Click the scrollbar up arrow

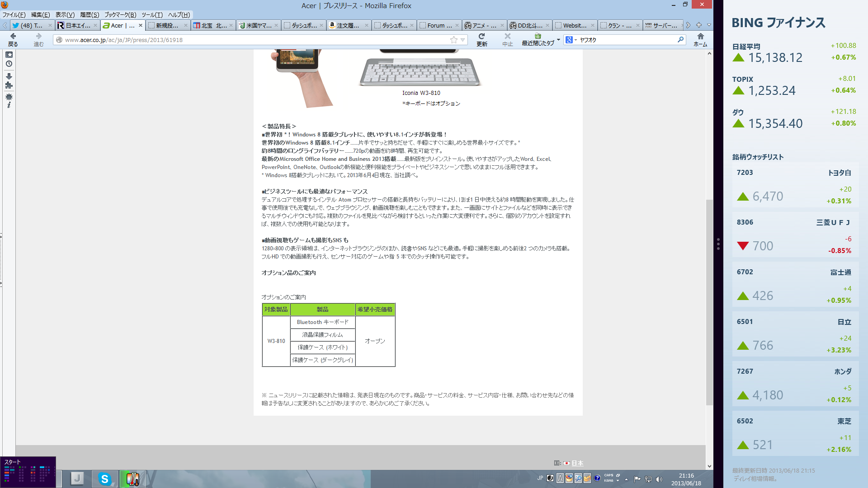709,54
